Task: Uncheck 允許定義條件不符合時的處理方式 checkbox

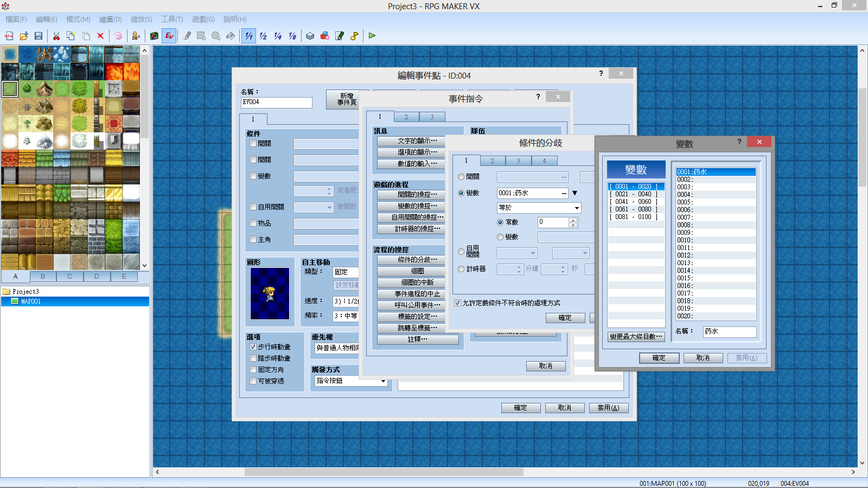Action: 458,303
